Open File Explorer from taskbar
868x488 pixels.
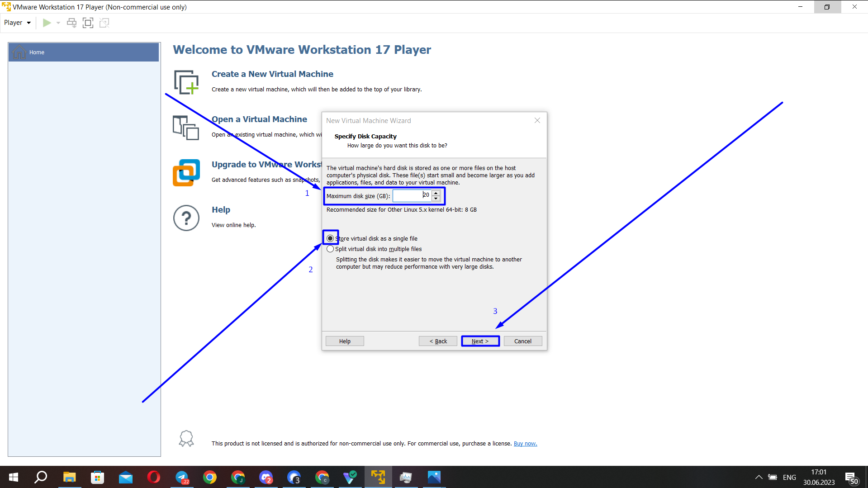pos(69,477)
